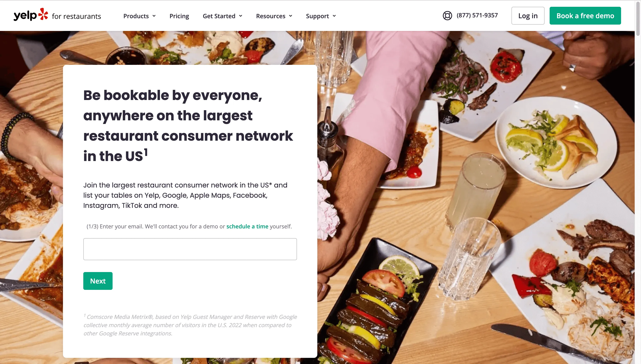
Task: Click the Log in button
Action: click(x=528, y=16)
